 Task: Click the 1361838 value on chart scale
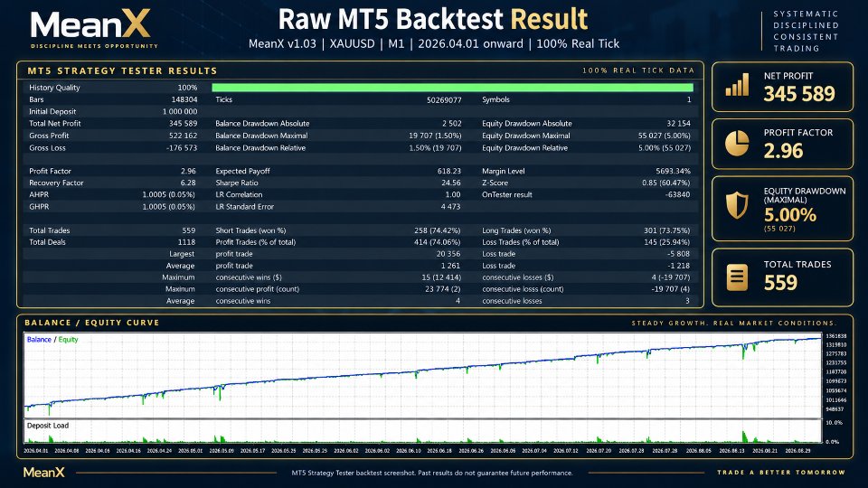click(x=835, y=336)
